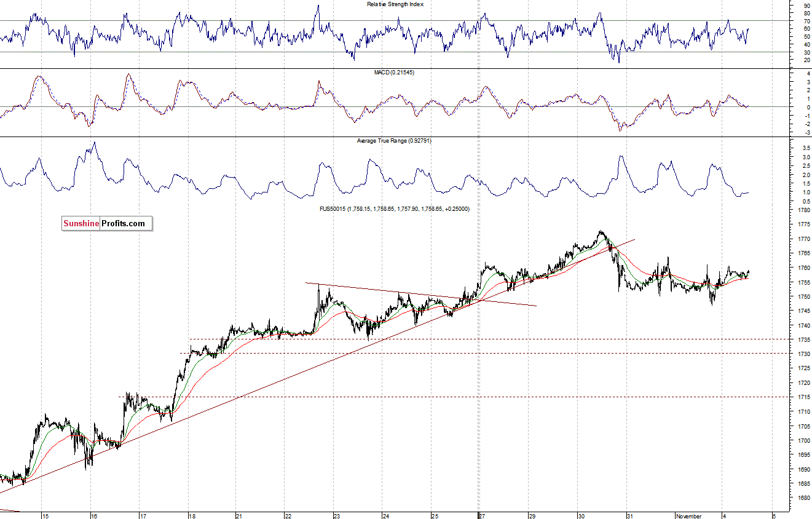
Task: Click the 0.5 level on the ATR axis
Action: click(806, 202)
